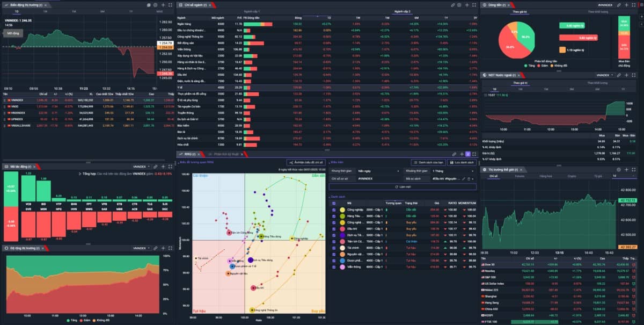644x325 pixels.
Task: Click Danh sách của bạn button
Action: [x=428, y=162]
